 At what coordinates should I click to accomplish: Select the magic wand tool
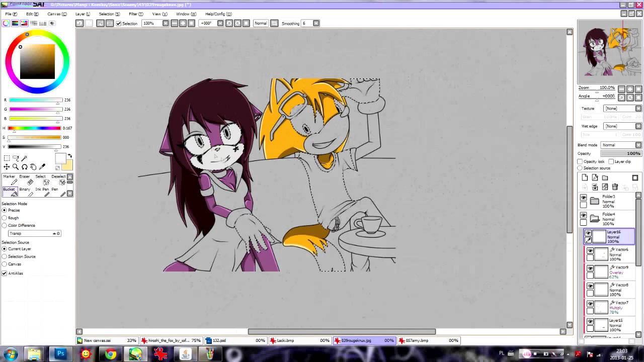tap(24, 158)
